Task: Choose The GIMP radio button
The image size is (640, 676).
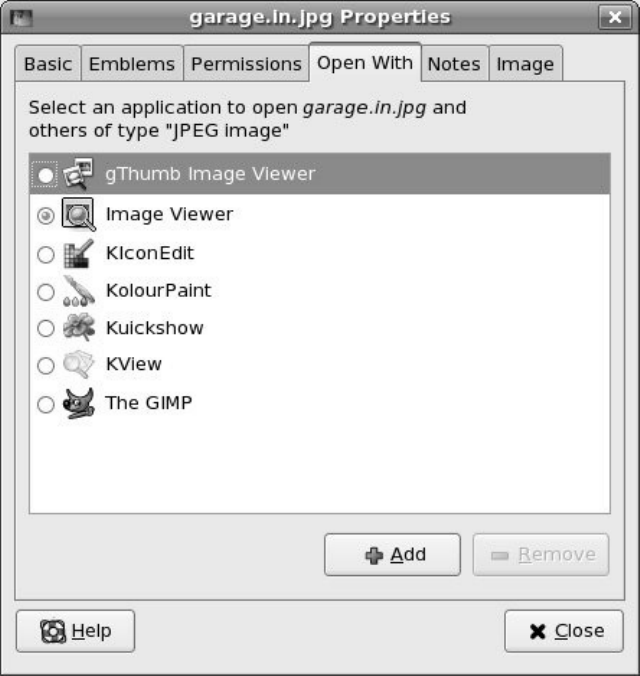Action: pos(46,405)
